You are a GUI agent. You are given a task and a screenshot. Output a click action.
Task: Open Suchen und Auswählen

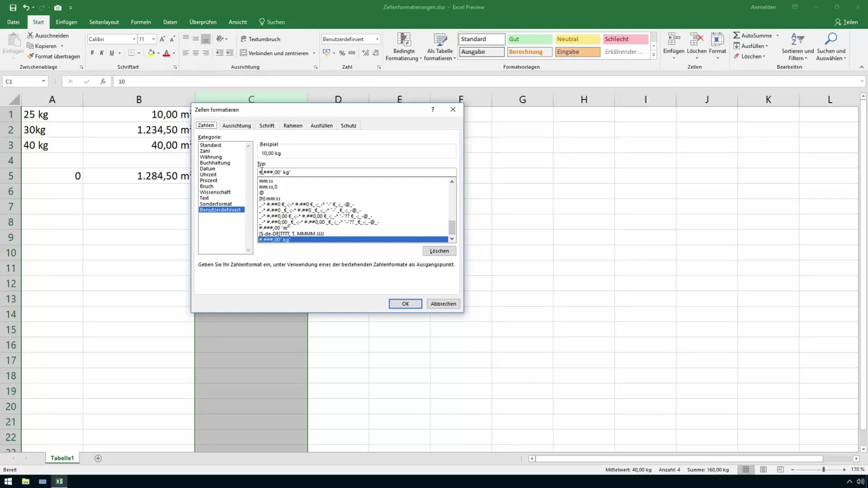(x=831, y=47)
